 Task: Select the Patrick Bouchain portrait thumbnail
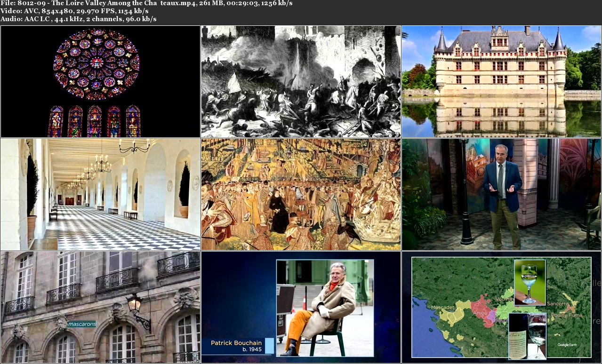[301, 307]
